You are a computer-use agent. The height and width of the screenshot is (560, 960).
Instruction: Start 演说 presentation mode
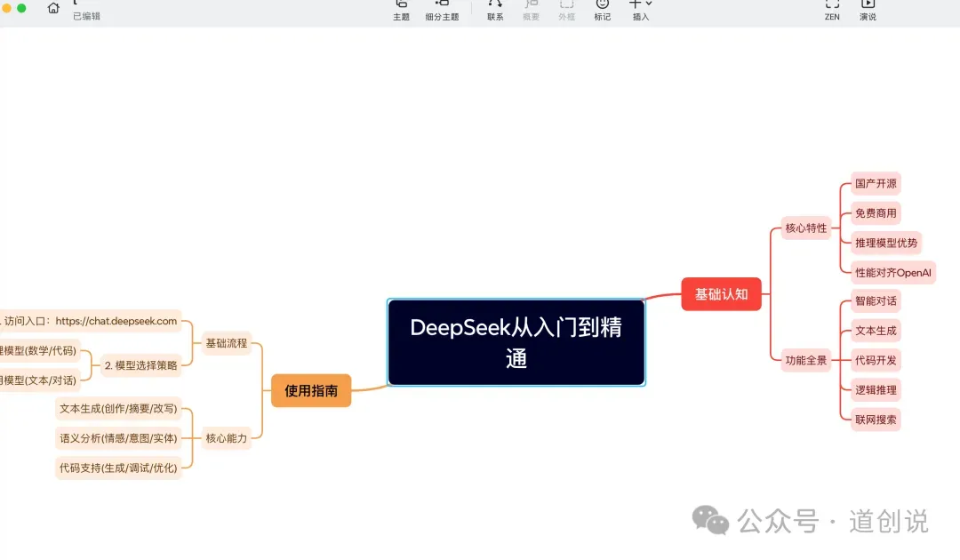click(x=868, y=11)
